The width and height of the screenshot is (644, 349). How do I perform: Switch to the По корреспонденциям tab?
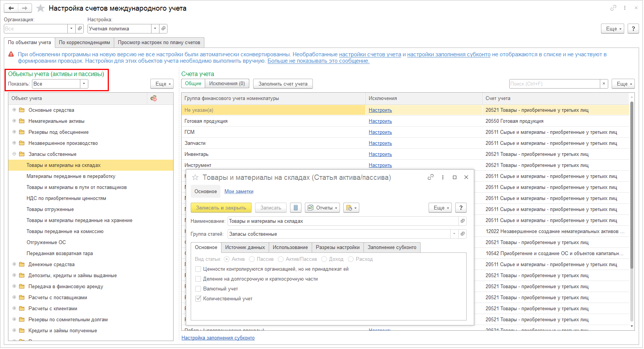84,43
